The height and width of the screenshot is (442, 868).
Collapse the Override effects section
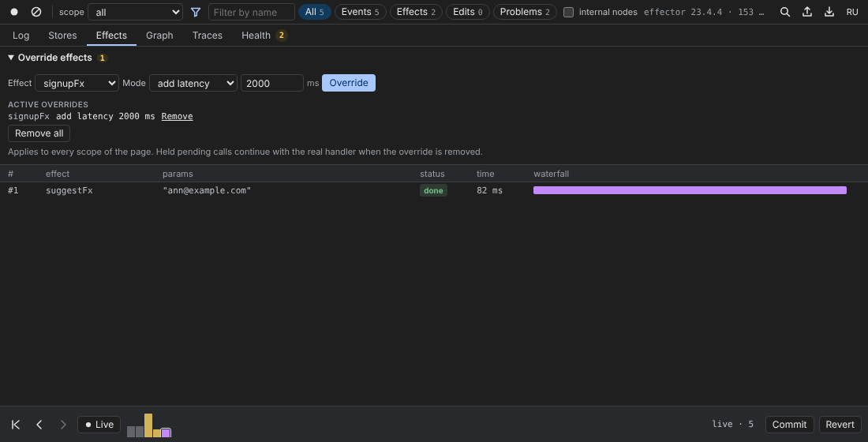tap(49, 58)
